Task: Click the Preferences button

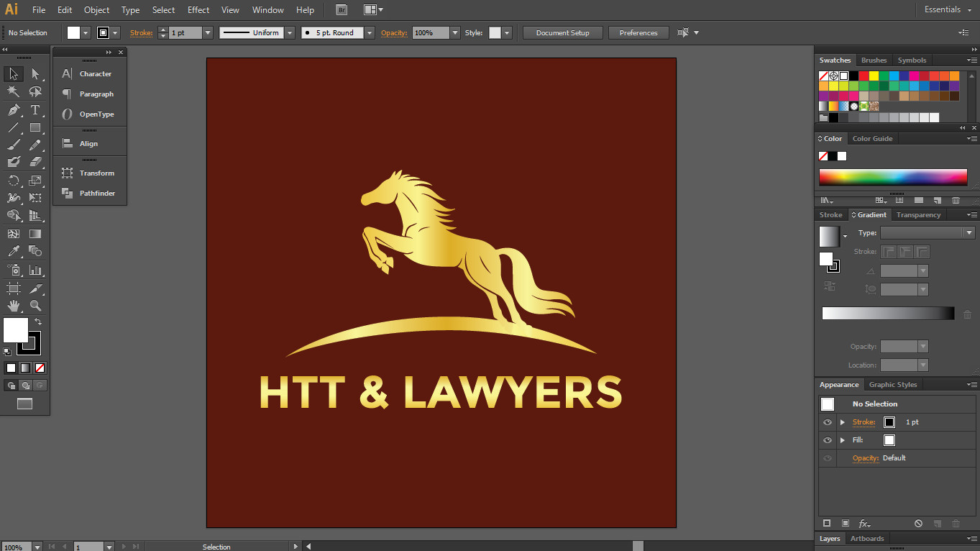Action: click(638, 33)
